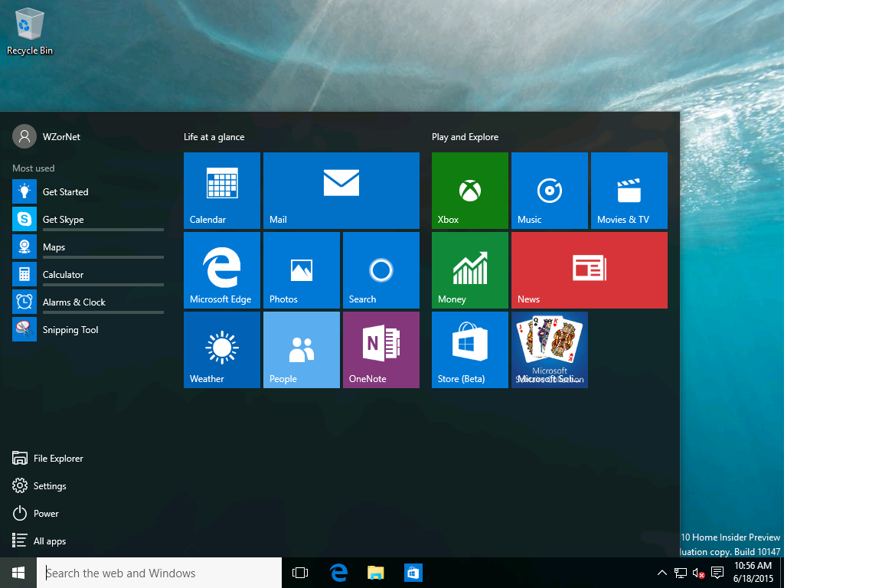Open Store from the taskbar

pos(413,573)
